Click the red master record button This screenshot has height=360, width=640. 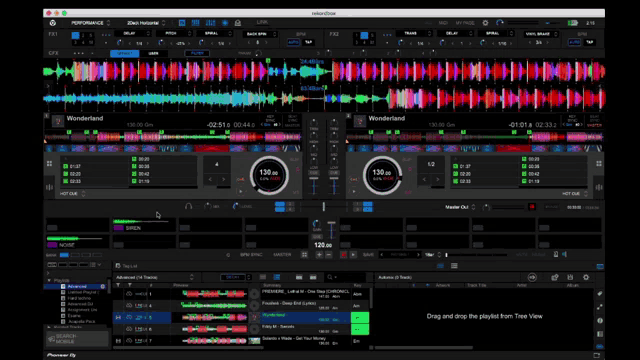click(x=532, y=207)
